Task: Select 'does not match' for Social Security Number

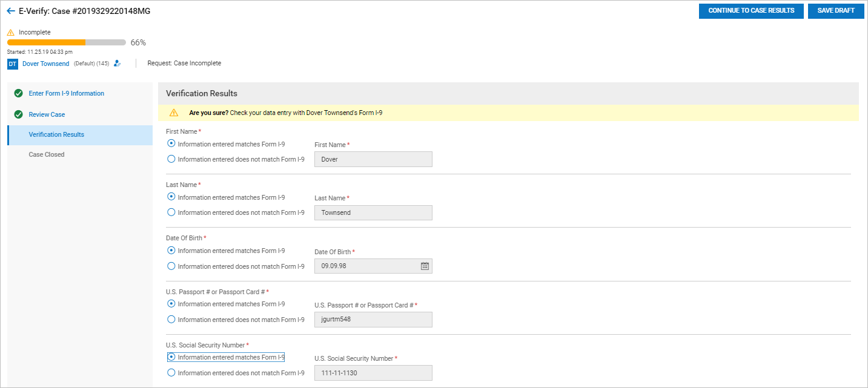Action: [x=171, y=373]
